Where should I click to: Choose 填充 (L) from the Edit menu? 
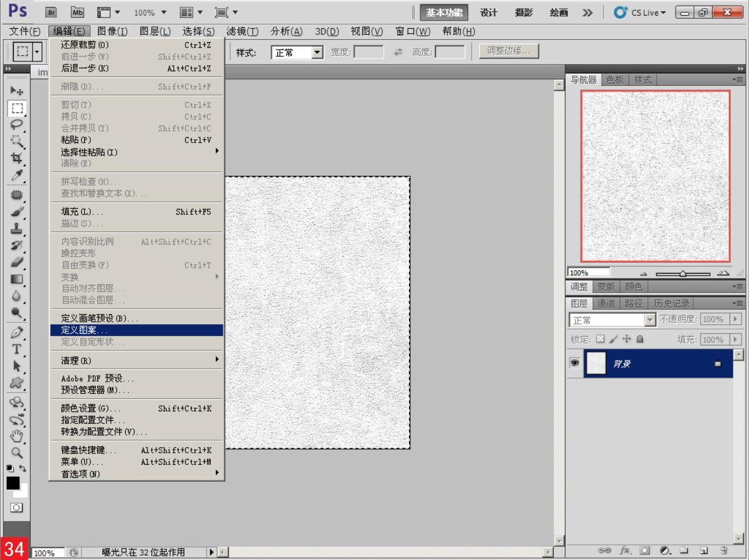pos(137,211)
